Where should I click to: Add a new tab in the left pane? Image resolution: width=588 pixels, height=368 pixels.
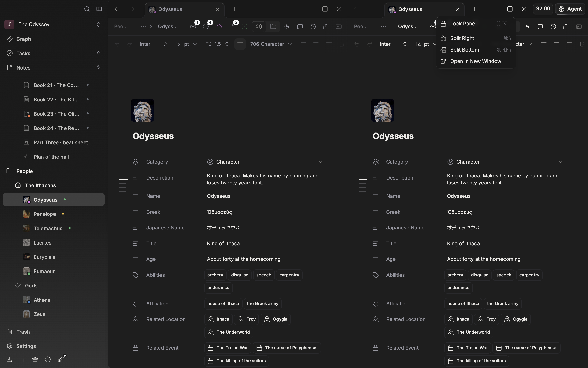click(x=234, y=9)
